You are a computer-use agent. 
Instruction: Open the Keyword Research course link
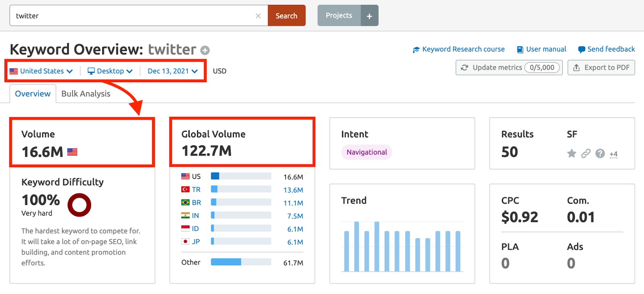click(x=458, y=49)
